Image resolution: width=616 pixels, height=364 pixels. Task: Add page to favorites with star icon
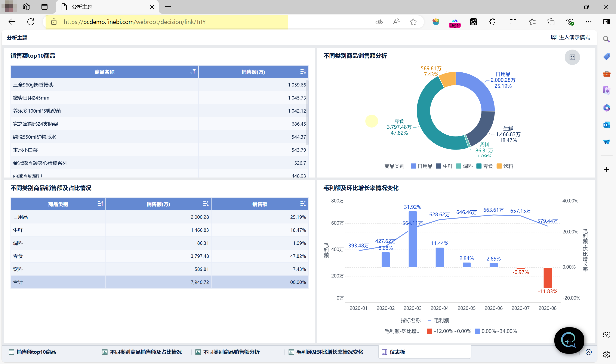point(413,22)
